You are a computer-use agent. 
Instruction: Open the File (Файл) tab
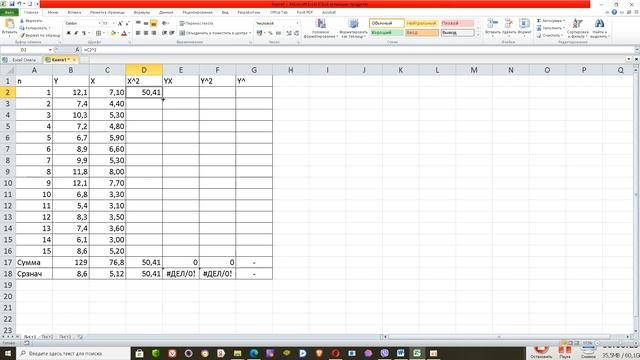coord(9,12)
